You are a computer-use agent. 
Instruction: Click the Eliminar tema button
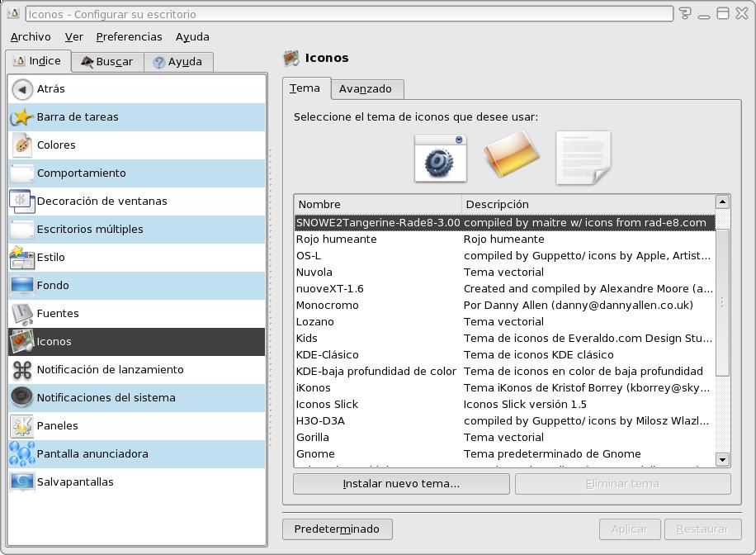(x=622, y=484)
